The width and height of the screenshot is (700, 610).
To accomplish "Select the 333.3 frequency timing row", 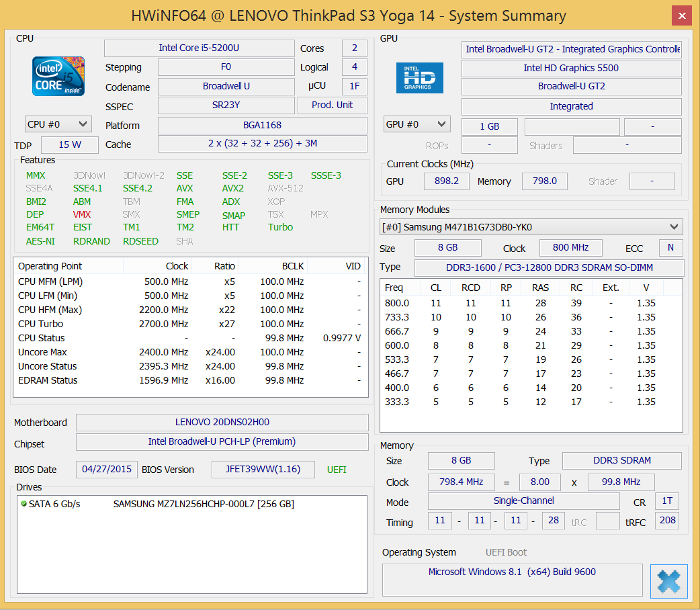I will pos(531,402).
